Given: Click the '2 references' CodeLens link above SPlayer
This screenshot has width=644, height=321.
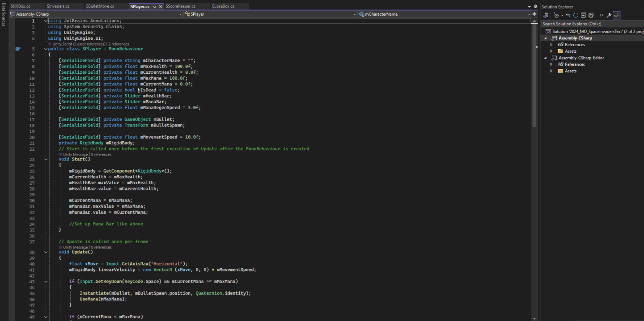Looking at the screenshot, I should click(119, 44).
